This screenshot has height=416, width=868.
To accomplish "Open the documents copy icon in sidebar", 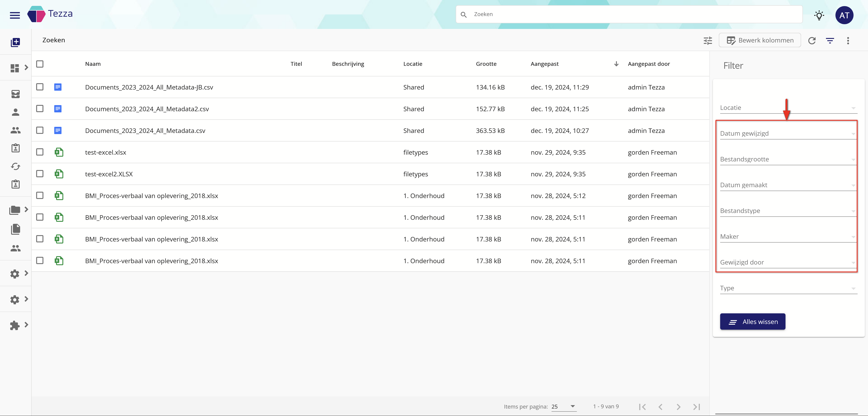I will [x=16, y=229].
